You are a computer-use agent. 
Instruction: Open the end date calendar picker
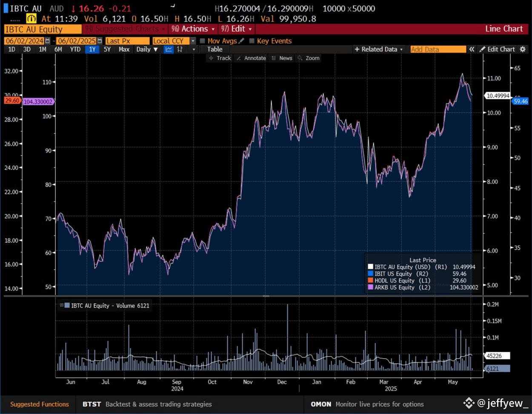coord(99,41)
